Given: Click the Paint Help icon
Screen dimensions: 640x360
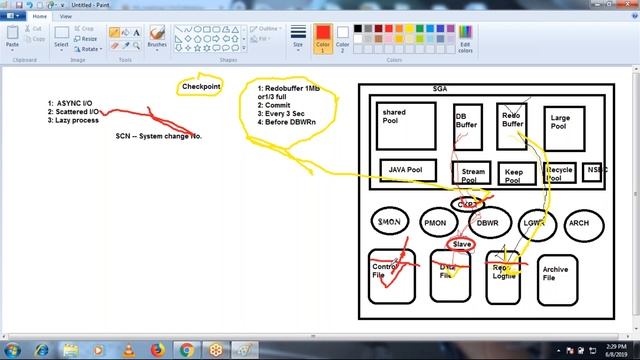Looking at the screenshot, I should coord(635,16).
